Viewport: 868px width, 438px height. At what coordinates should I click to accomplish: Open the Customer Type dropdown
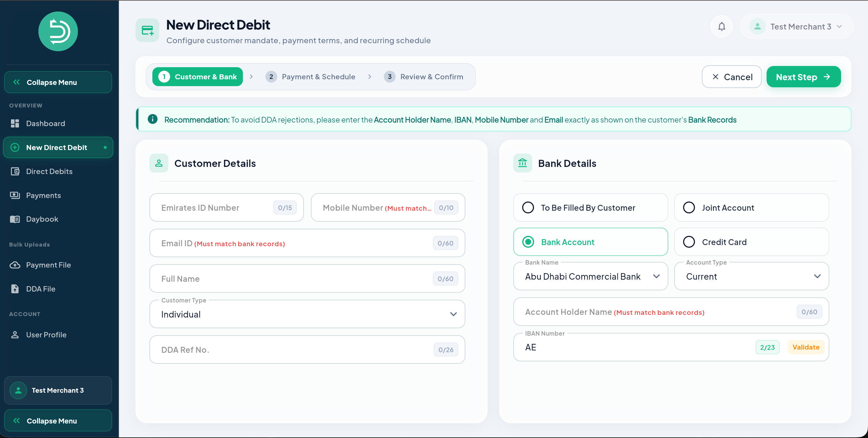307,314
